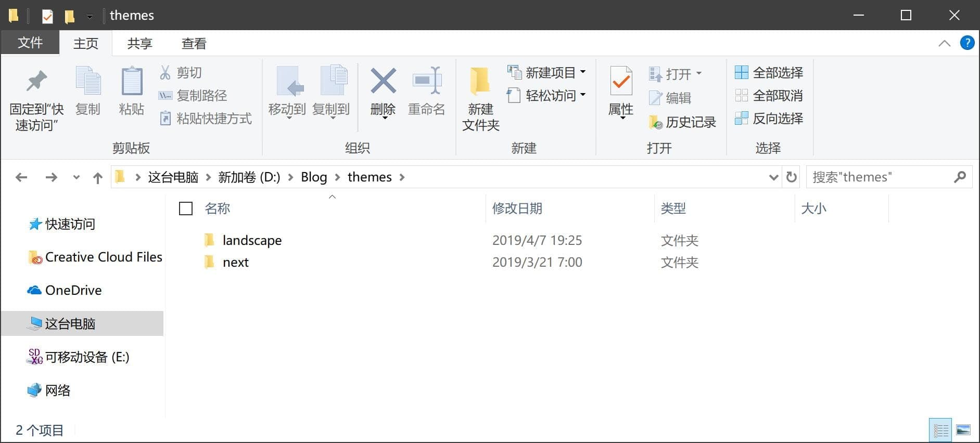Switch to large icons view in status bar
This screenshot has height=443, width=980.
pyautogui.click(x=963, y=430)
